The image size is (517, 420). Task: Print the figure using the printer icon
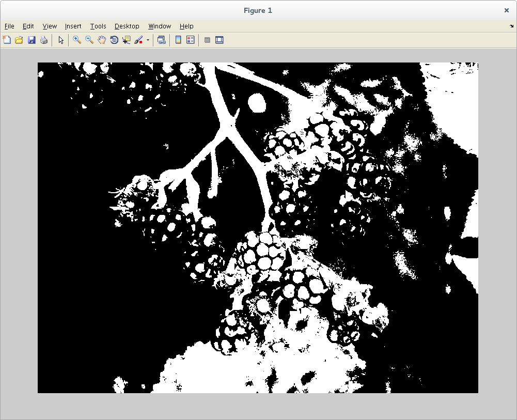pos(44,40)
